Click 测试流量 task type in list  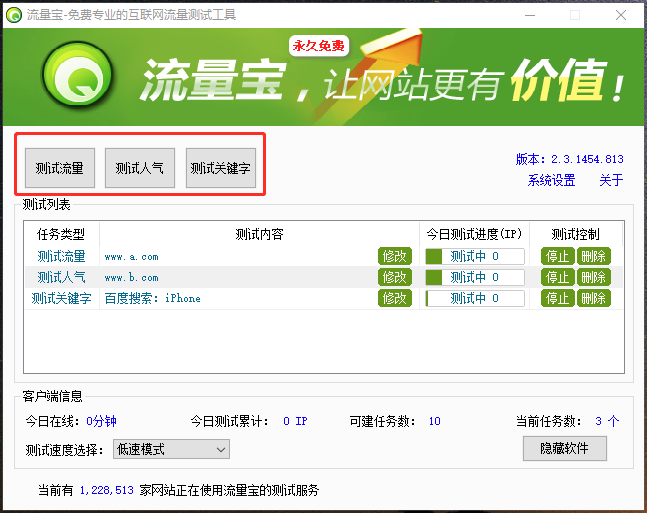61,256
